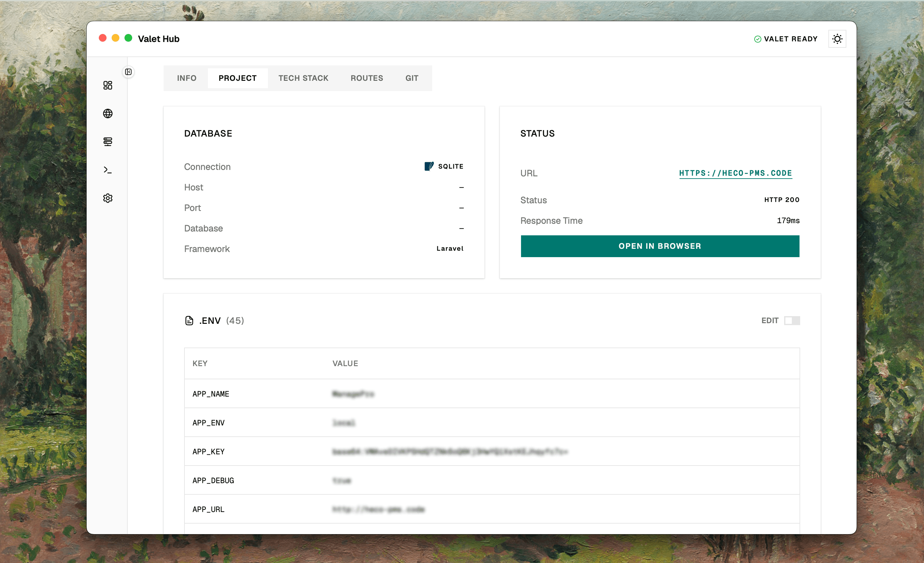Click the Valet Hub window title
The height and width of the screenshot is (563, 924).
click(x=158, y=38)
